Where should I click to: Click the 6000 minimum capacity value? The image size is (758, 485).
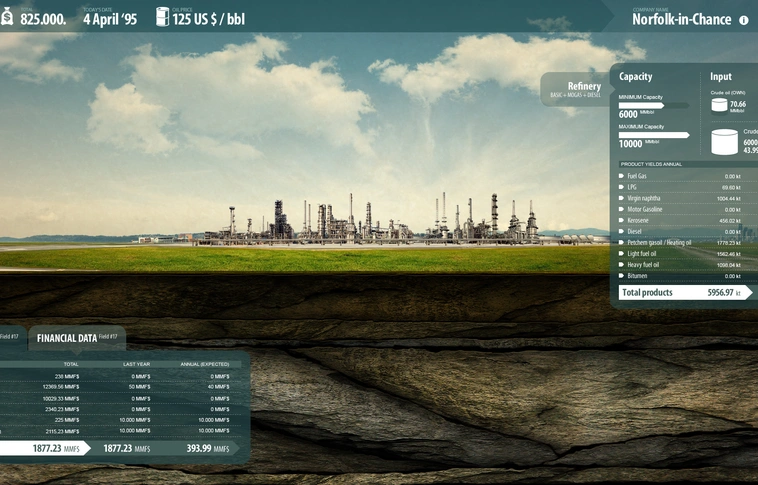(628, 115)
